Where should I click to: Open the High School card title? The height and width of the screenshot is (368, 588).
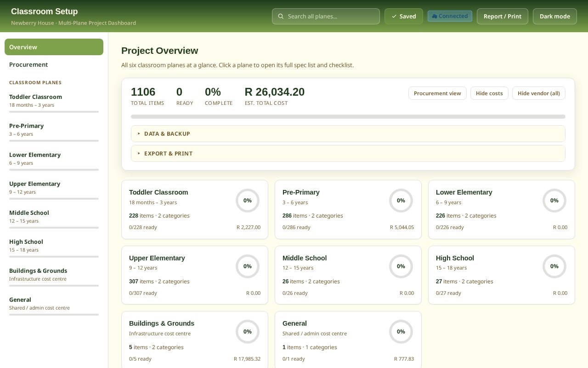click(x=455, y=258)
